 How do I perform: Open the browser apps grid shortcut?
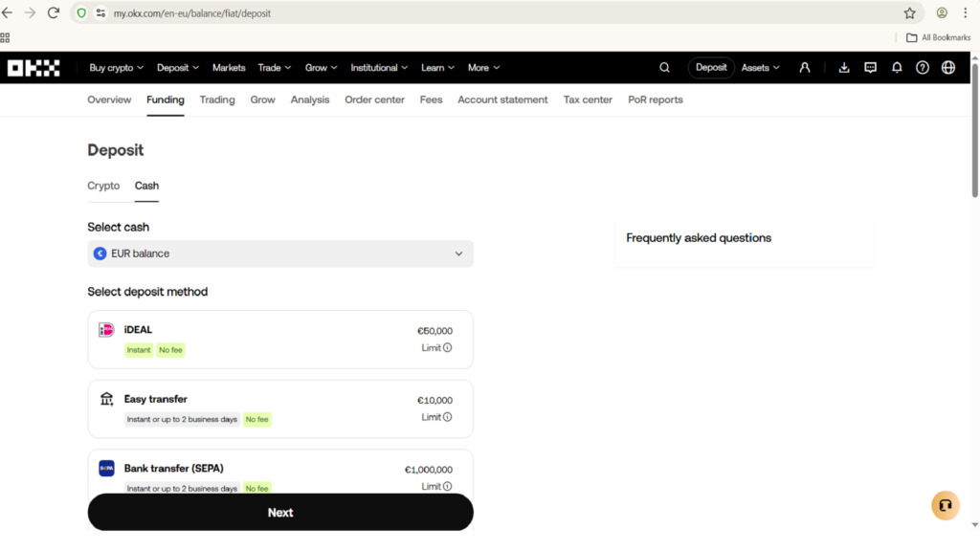pos(5,37)
